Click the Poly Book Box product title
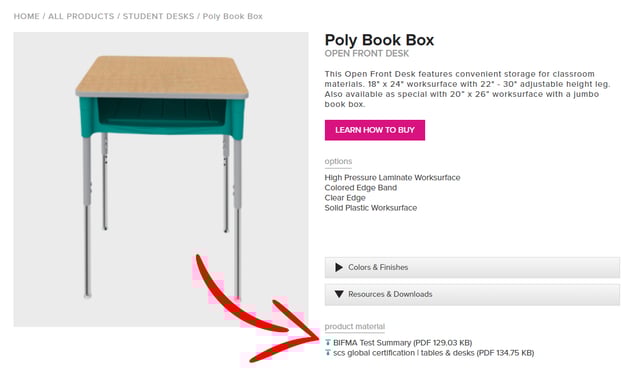This screenshot has height=374, width=638. click(379, 40)
